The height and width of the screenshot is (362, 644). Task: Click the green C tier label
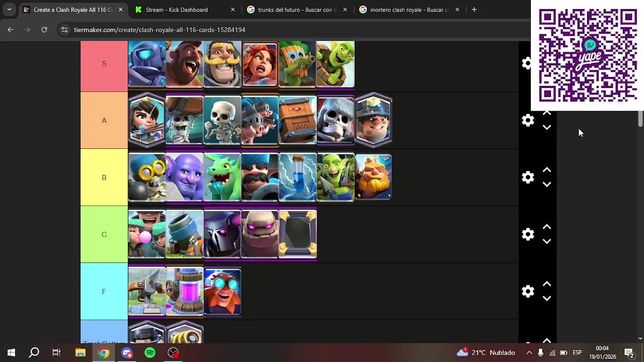(x=104, y=234)
